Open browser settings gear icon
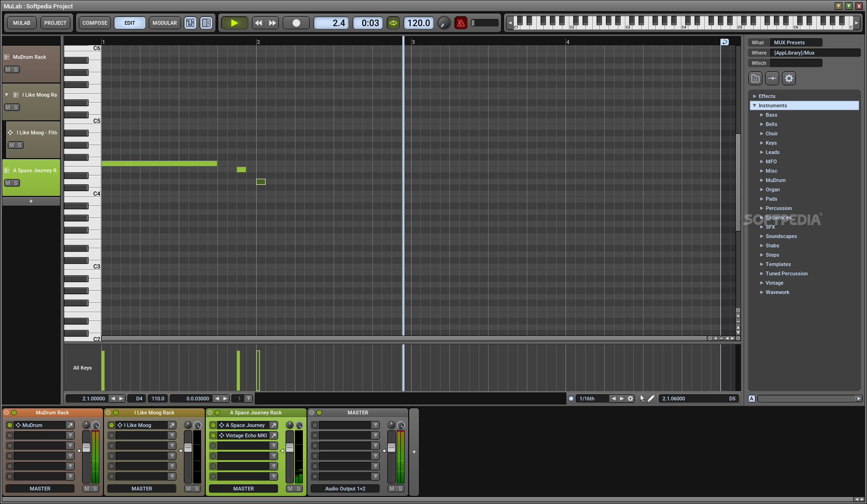Image resolution: width=867 pixels, height=504 pixels. [789, 78]
